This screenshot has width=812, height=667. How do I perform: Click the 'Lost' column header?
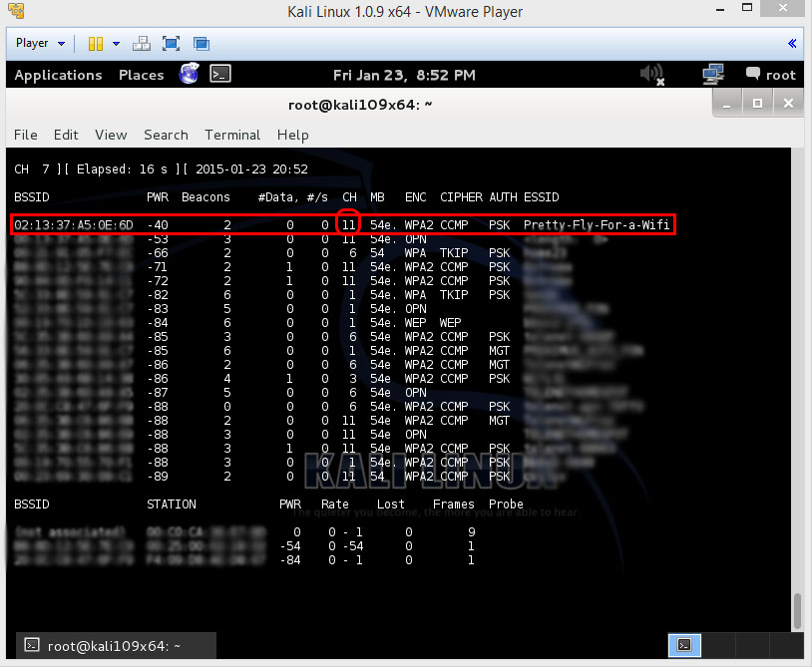(x=391, y=504)
